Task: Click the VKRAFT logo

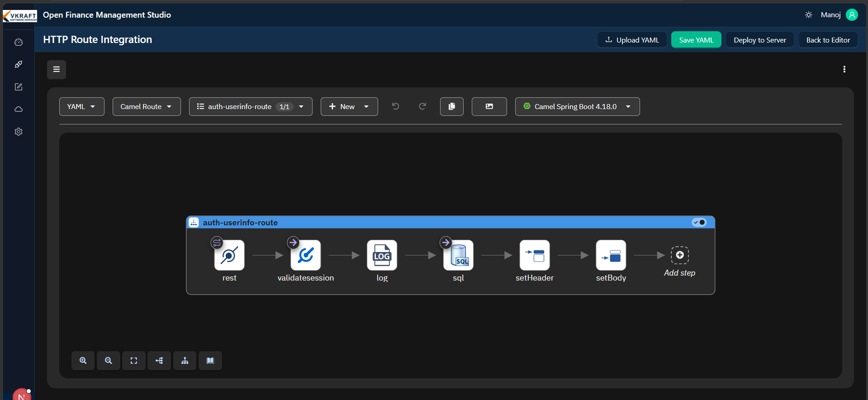Action: pos(20,16)
